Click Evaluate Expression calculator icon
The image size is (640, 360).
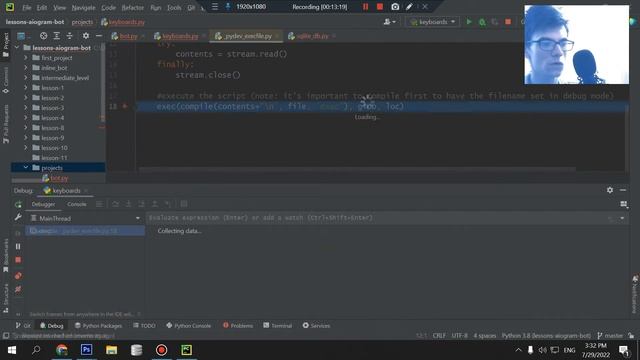coord(184,204)
